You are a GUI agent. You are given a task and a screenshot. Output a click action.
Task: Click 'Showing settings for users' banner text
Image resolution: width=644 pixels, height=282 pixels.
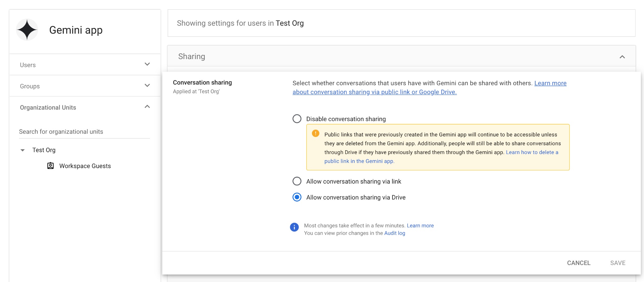point(240,23)
